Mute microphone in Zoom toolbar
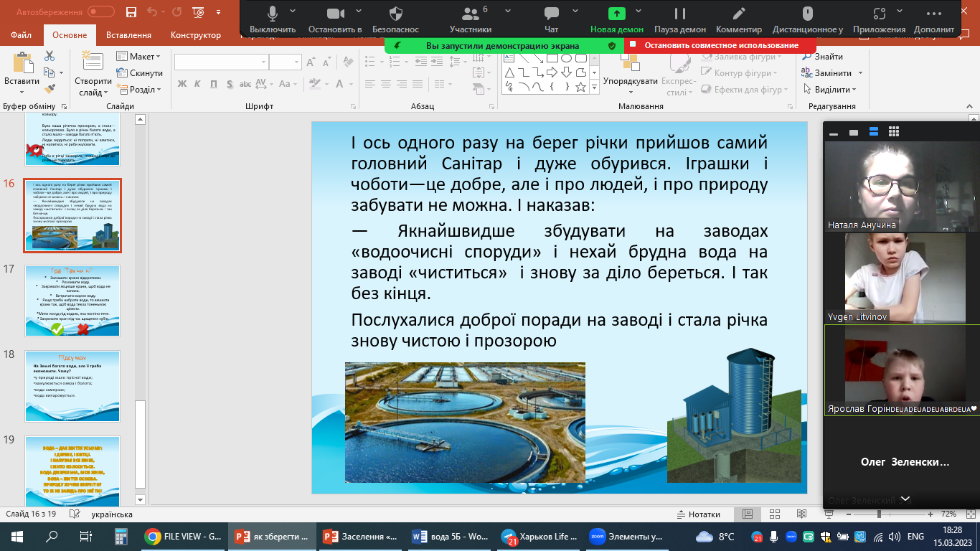Viewport: 980px width, 551px height. (x=273, y=20)
